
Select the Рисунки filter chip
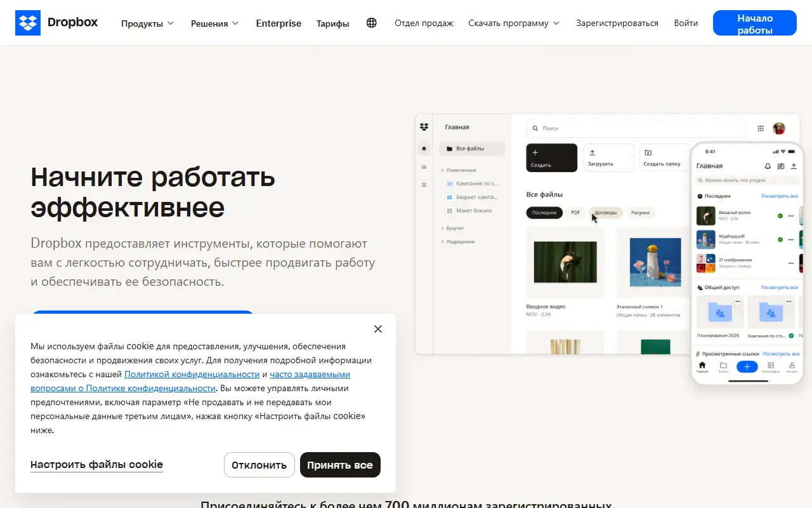click(x=641, y=213)
